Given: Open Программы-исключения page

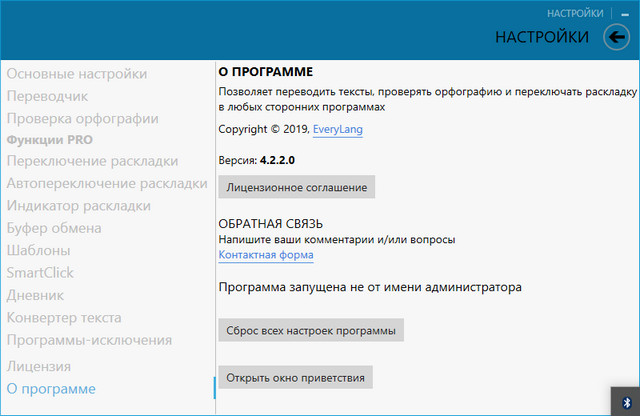Looking at the screenshot, I should pyautogui.click(x=89, y=340).
